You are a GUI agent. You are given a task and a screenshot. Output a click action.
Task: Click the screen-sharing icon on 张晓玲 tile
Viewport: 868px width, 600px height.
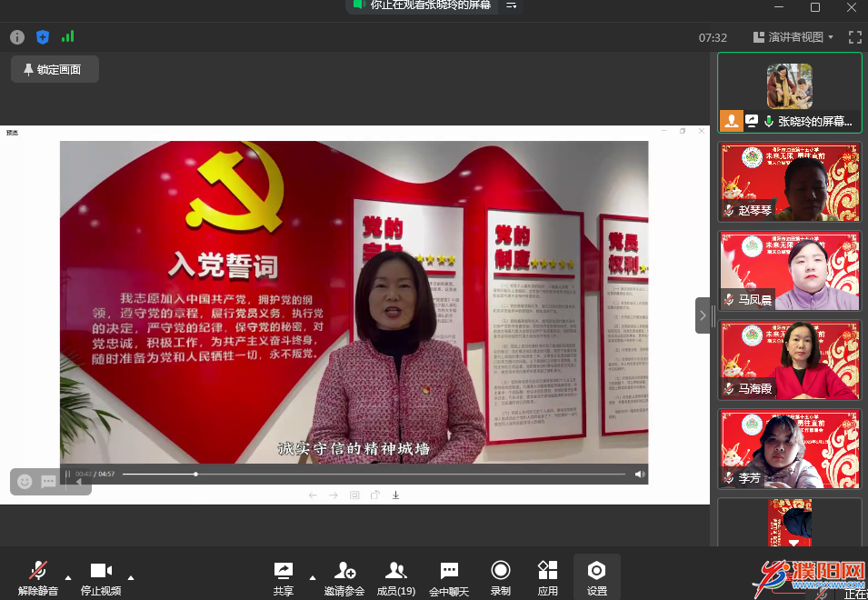point(751,121)
